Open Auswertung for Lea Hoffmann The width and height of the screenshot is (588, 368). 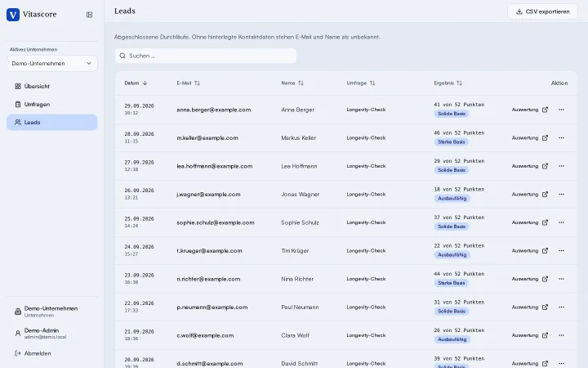(x=530, y=166)
